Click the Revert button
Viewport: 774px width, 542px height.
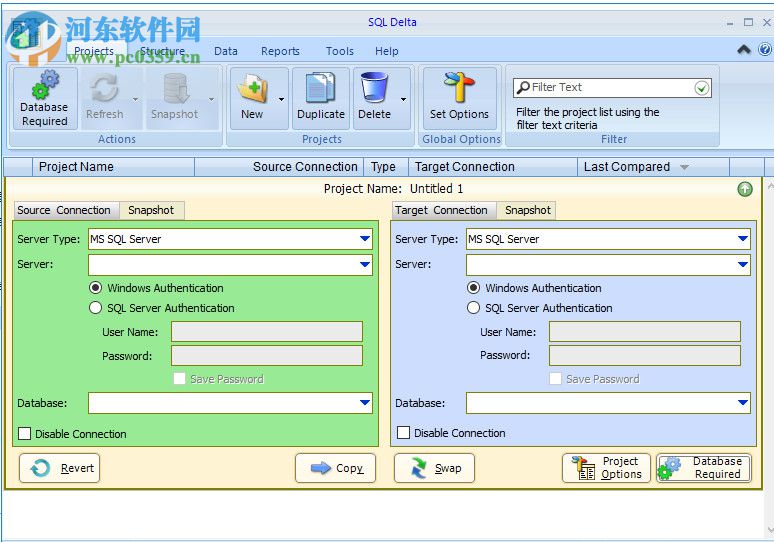coord(59,468)
